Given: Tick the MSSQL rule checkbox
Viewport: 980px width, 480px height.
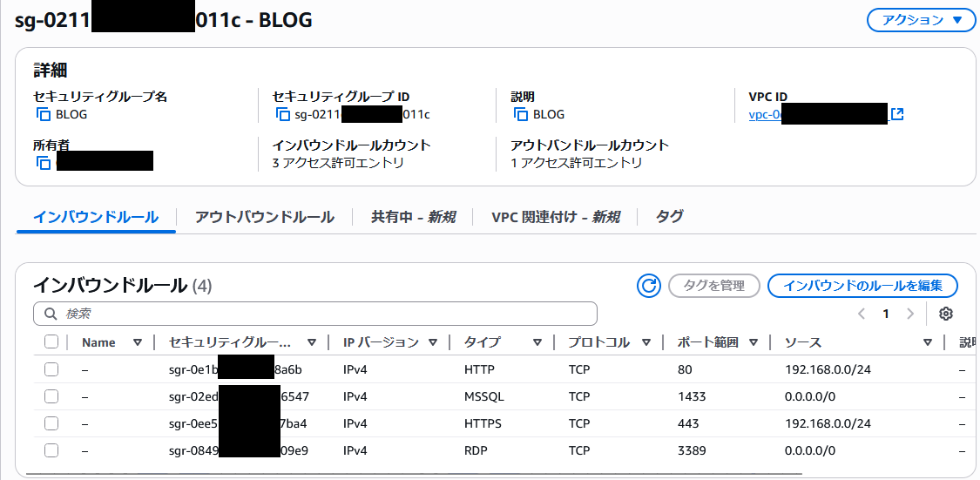Looking at the screenshot, I should (51, 396).
